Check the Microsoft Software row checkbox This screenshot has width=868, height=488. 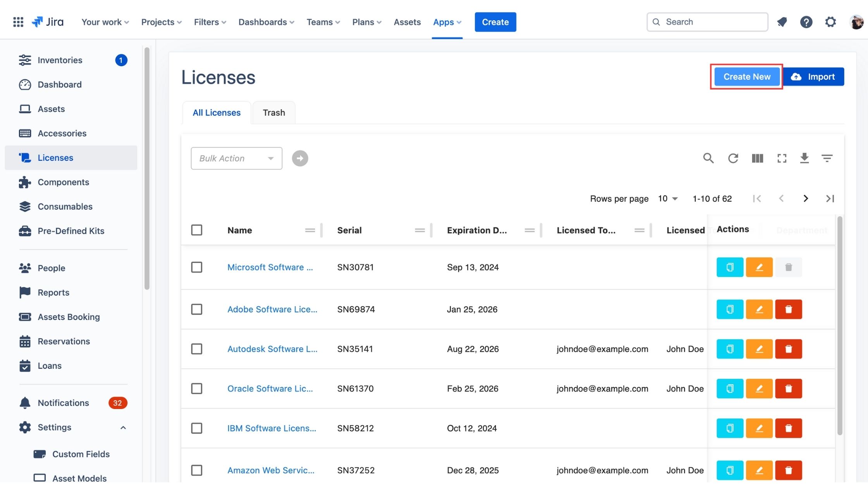click(x=197, y=267)
